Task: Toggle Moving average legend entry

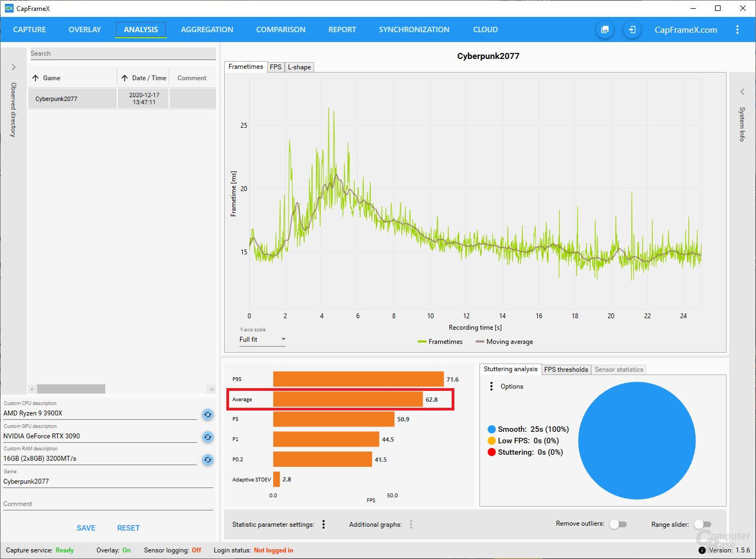Action: (505, 342)
